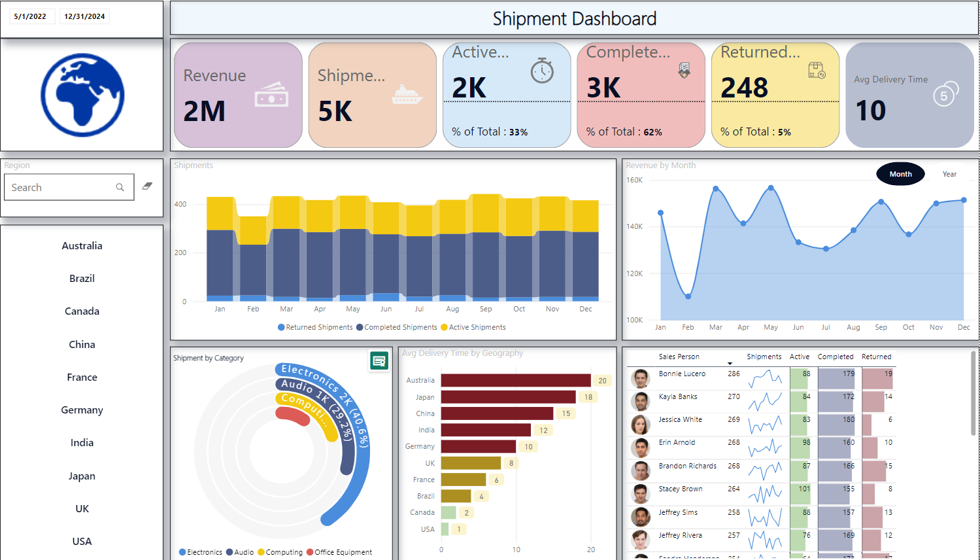Toggle Active Shipments legend item
Viewport: 980px width, 560px height.
click(x=473, y=327)
